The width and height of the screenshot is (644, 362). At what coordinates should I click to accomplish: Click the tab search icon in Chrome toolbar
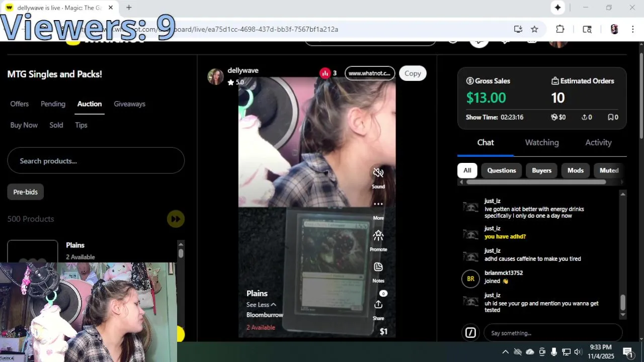587,29
